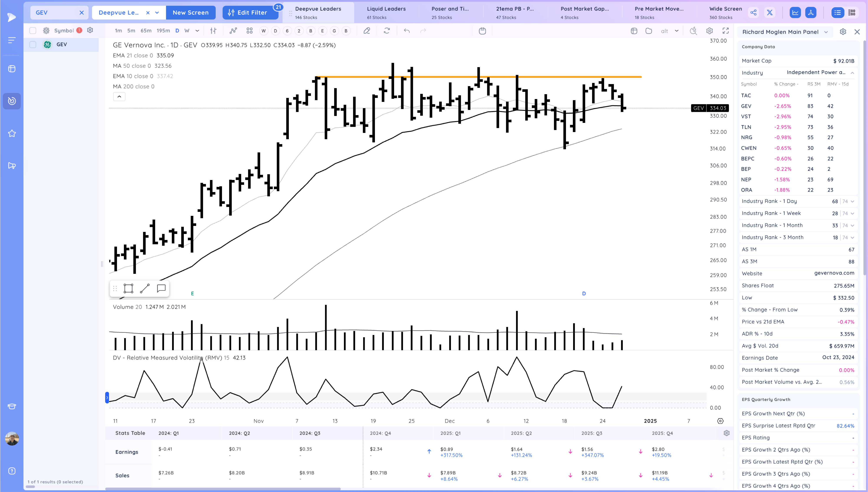Check the GEV row checkbox
Screen dimensions: 868x492
(33, 44)
